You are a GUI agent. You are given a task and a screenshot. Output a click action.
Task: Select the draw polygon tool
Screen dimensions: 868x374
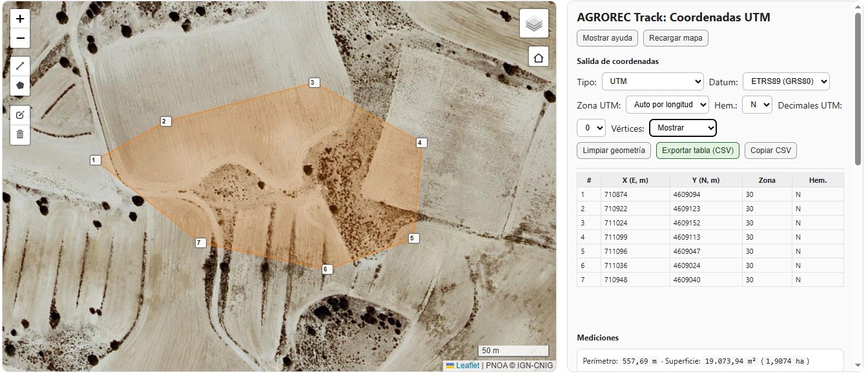point(20,85)
